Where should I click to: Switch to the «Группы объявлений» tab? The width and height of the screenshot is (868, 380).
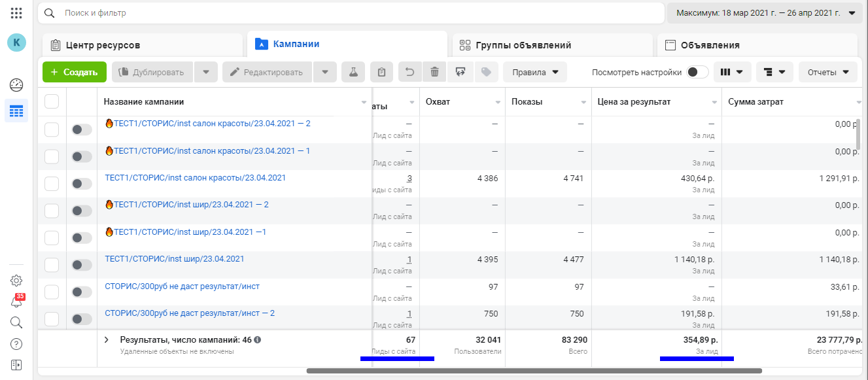click(553, 45)
